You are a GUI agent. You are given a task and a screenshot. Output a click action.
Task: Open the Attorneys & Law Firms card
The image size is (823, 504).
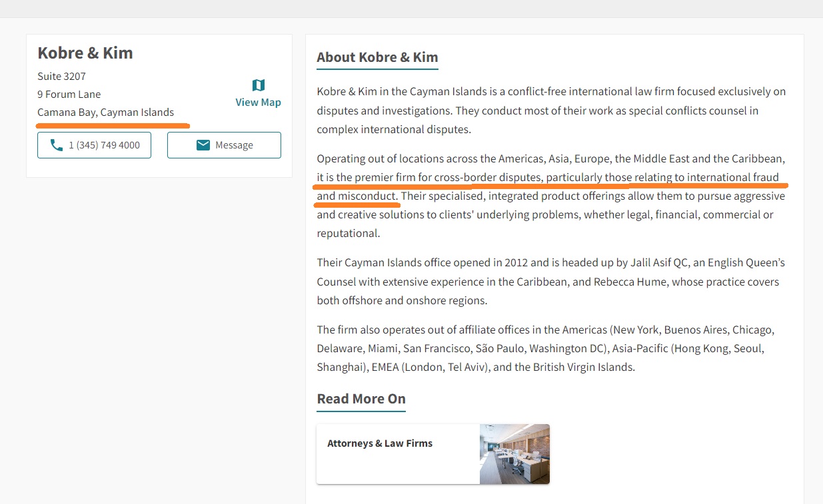click(433, 454)
